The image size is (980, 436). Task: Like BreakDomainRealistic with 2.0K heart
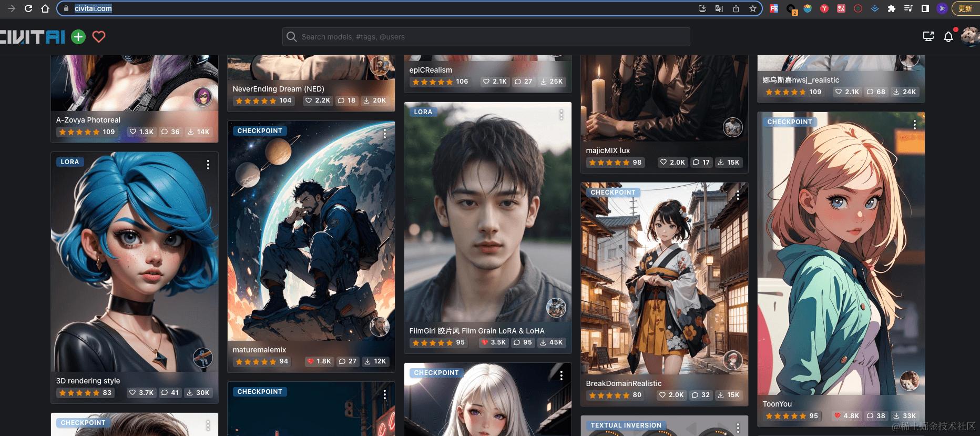click(x=672, y=395)
